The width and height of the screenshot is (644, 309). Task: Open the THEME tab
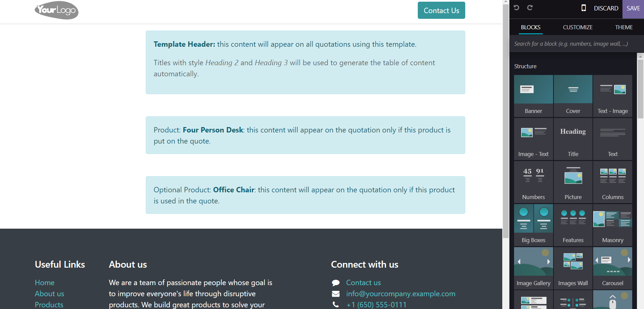[624, 27]
